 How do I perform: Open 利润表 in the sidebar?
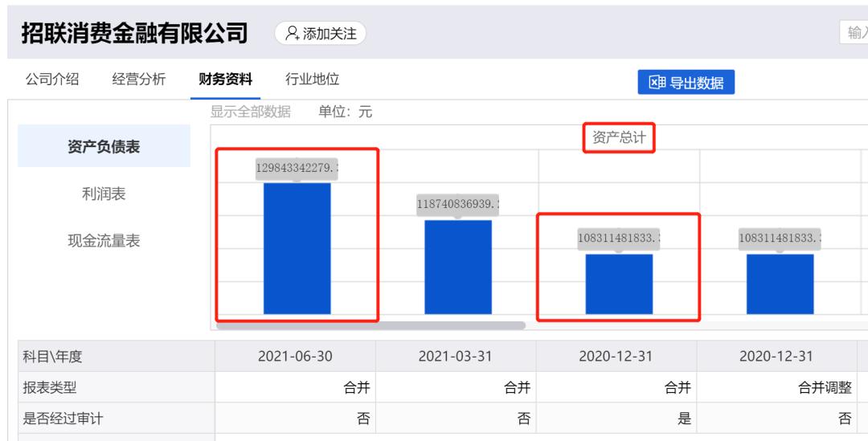[x=104, y=194]
